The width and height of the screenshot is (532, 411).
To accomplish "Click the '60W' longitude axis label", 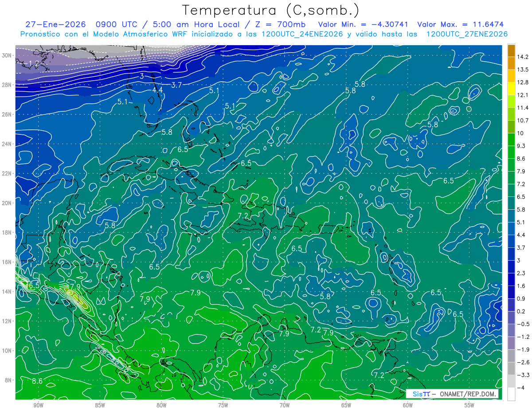I will click(408, 405).
